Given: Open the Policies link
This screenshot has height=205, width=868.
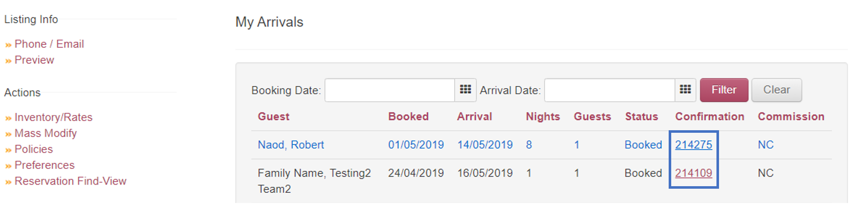Looking at the screenshot, I should point(34,149).
